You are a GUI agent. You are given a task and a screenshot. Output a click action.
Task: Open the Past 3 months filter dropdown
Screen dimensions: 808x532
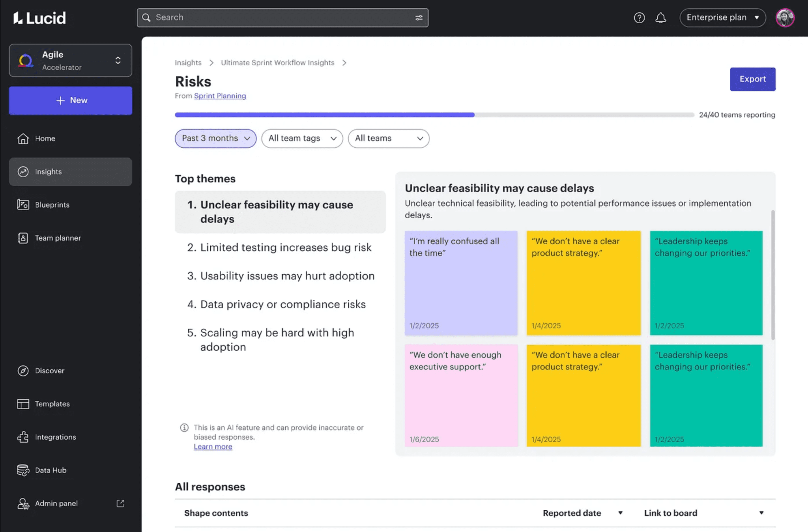[x=215, y=138]
